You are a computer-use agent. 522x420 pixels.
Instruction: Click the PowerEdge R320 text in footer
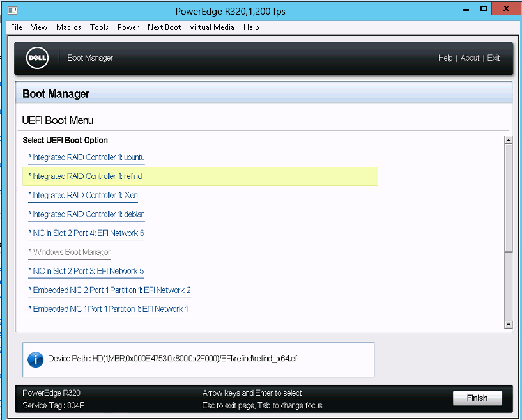tap(51, 393)
